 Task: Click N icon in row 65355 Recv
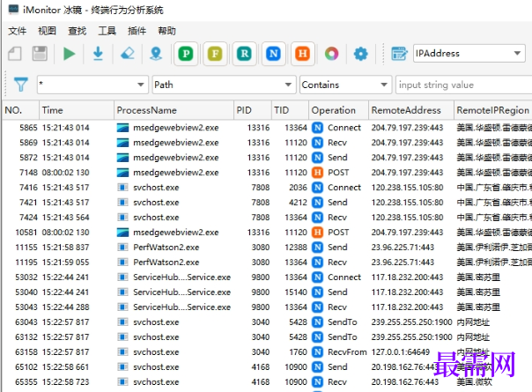tap(318, 381)
